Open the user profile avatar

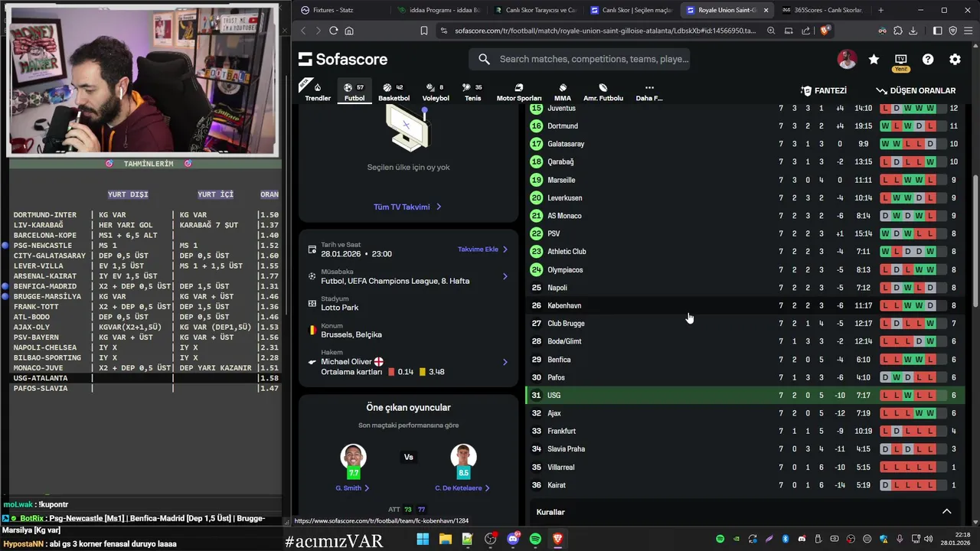(x=847, y=59)
